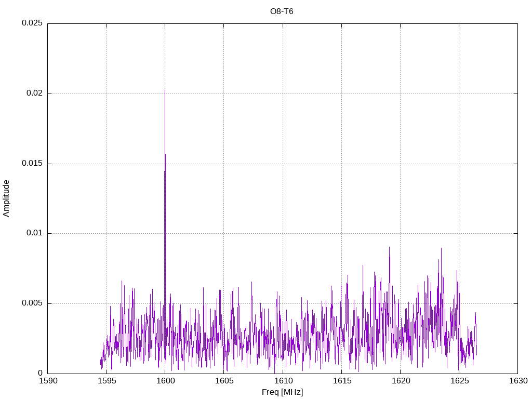
Task: Click the 0.01 y-axis tick label
Action: point(35,233)
